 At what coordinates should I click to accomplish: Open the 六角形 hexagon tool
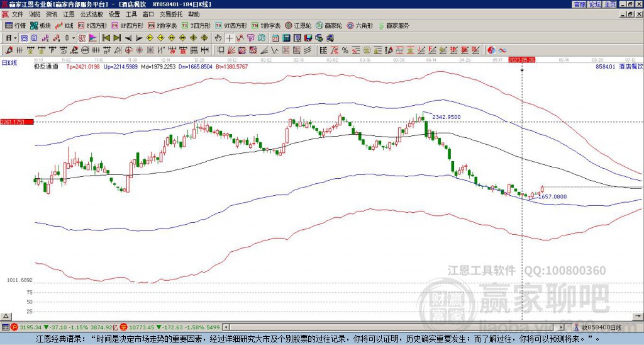[360, 25]
